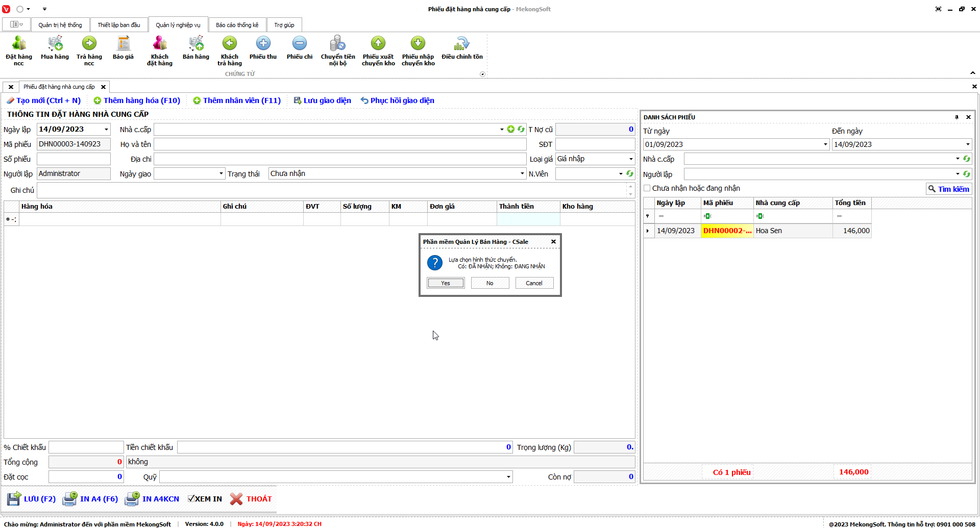Open Phiếu xuất chuyển kho ribbon icon
The image size is (980, 528).
click(378, 51)
